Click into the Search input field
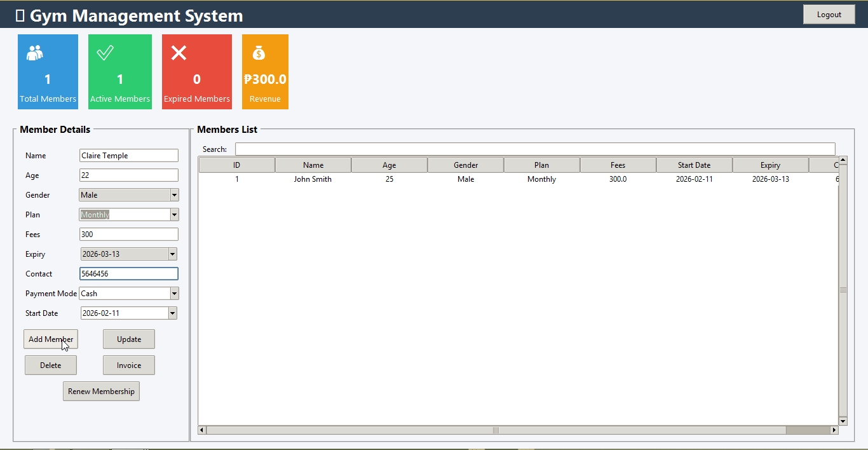The image size is (868, 450). 534,149
